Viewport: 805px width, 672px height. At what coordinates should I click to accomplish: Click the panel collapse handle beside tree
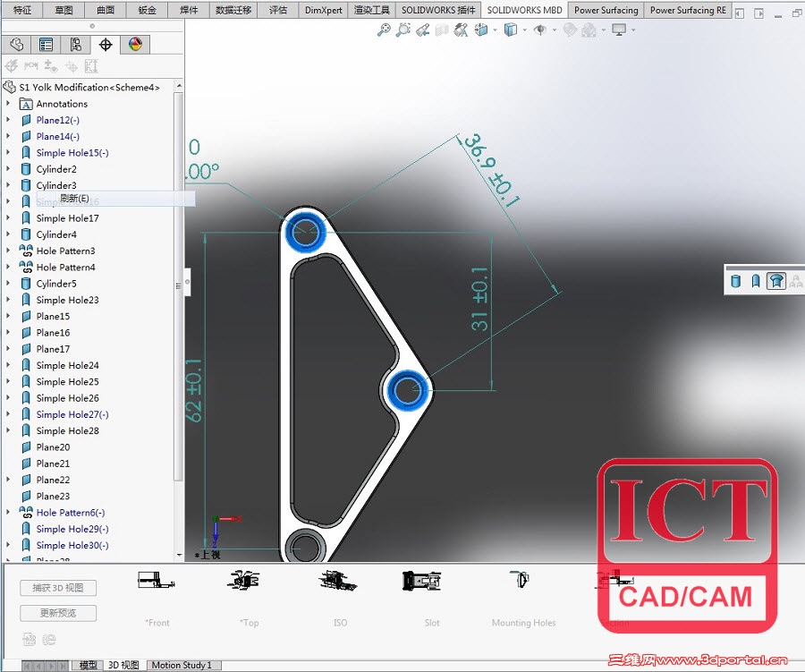[188, 282]
